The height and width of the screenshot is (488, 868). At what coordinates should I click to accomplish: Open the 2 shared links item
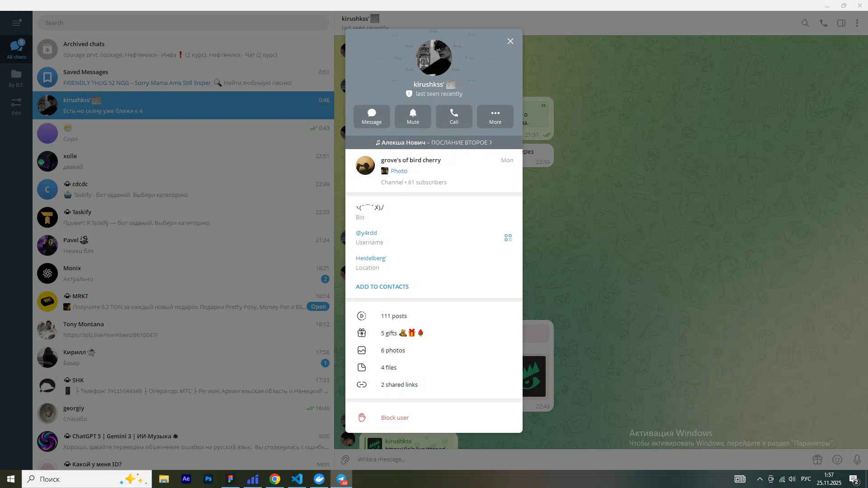399,385
